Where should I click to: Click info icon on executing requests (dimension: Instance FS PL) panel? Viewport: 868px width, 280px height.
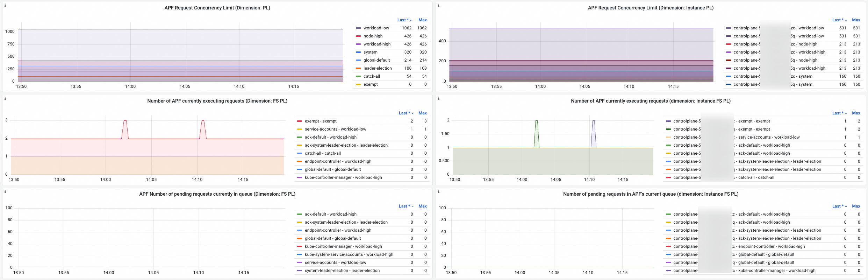click(x=438, y=99)
